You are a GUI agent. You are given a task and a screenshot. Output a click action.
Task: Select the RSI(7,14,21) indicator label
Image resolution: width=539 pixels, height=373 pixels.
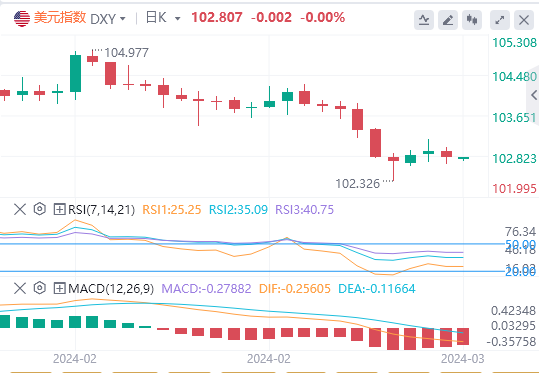click(101, 209)
